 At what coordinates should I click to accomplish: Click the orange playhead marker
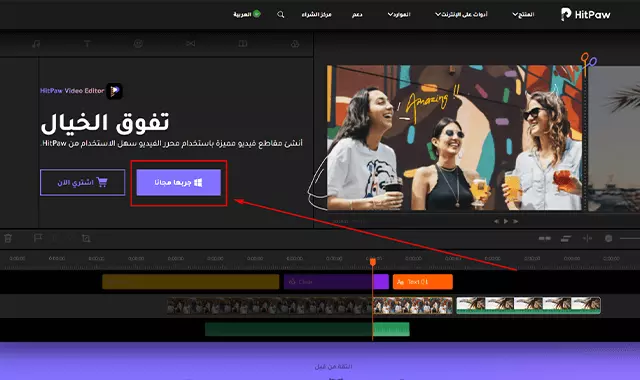[x=373, y=262]
